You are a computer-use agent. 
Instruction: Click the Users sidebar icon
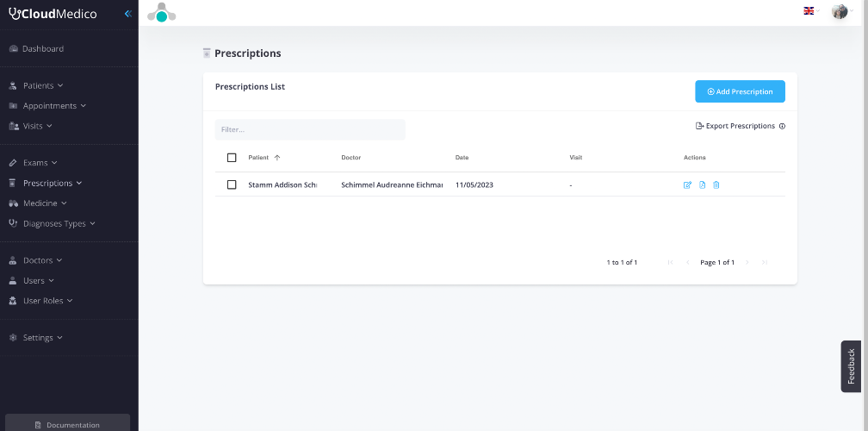(14, 281)
